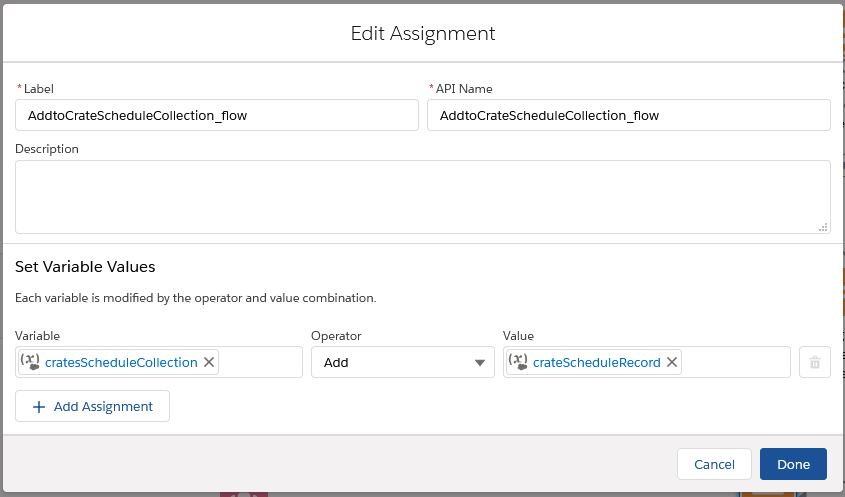845x497 pixels.
Task: Click empty area of the Variable field
Action: click(x=259, y=362)
